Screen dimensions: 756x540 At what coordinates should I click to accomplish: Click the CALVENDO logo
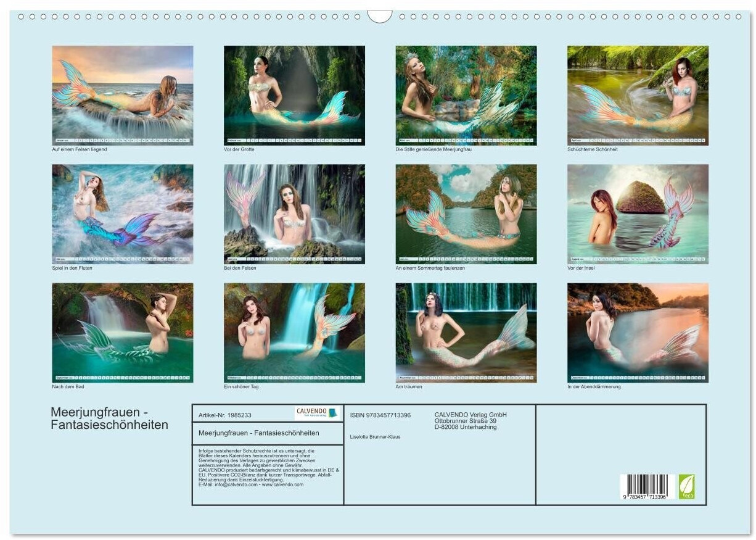(317, 413)
